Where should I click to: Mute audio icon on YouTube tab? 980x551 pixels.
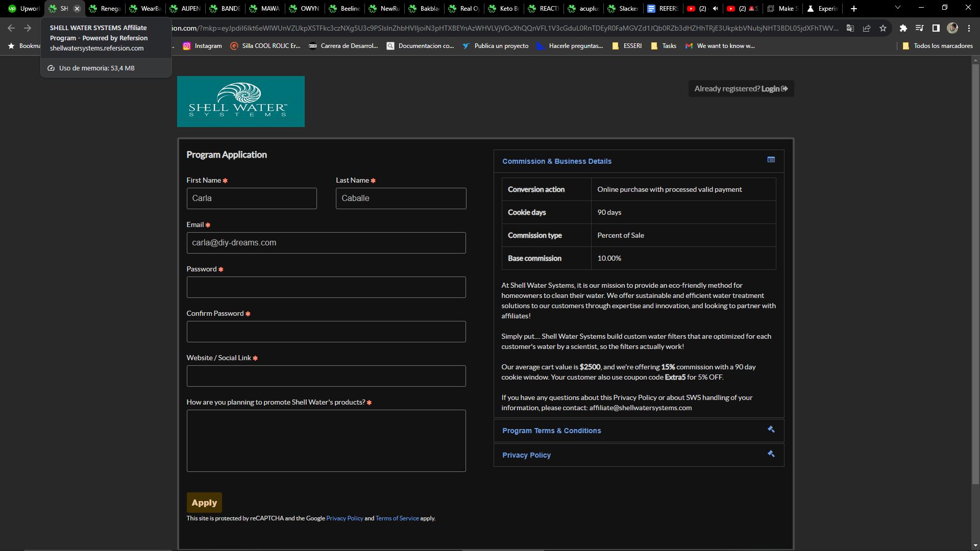(715, 9)
